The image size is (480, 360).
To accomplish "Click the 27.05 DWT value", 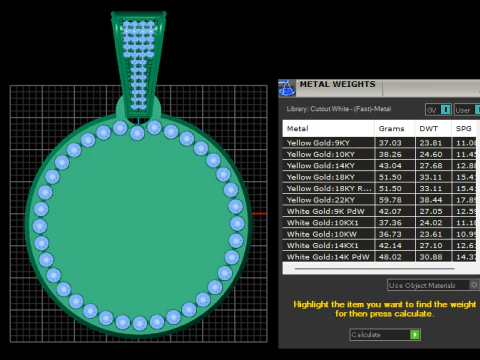I will click(431, 211).
